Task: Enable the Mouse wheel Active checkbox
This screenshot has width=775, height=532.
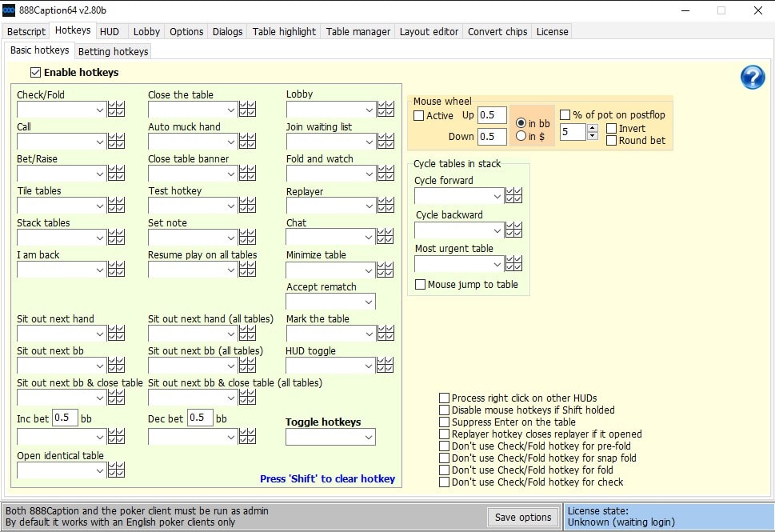Action: pos(418,116)
